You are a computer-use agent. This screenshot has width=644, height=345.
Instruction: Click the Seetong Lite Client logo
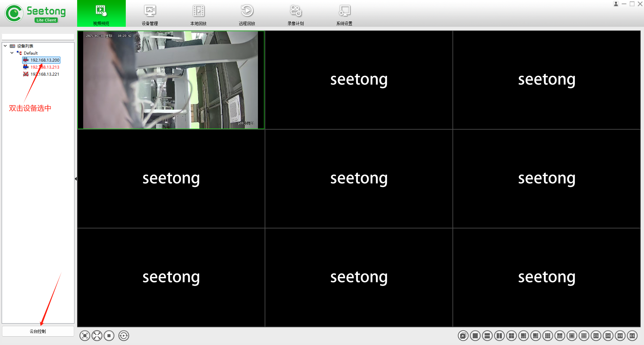pyautogui.click(x=36, y=13)
